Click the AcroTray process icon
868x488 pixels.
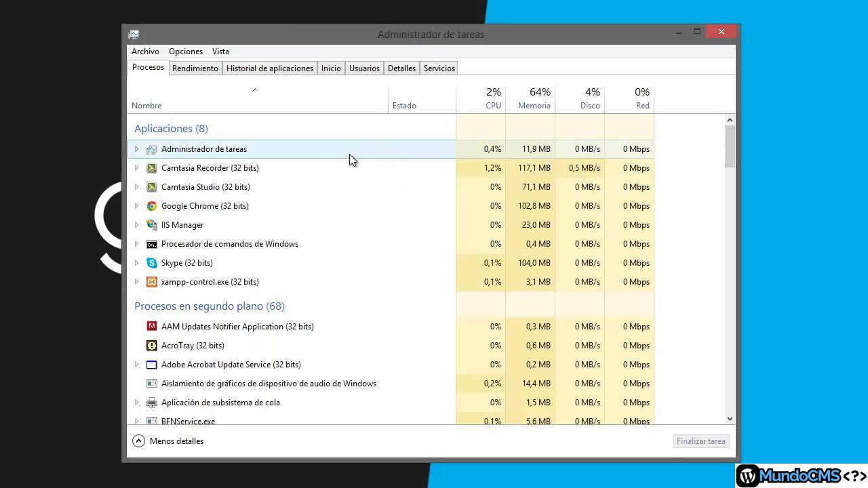pyautogui.click(x=152, y=346)
